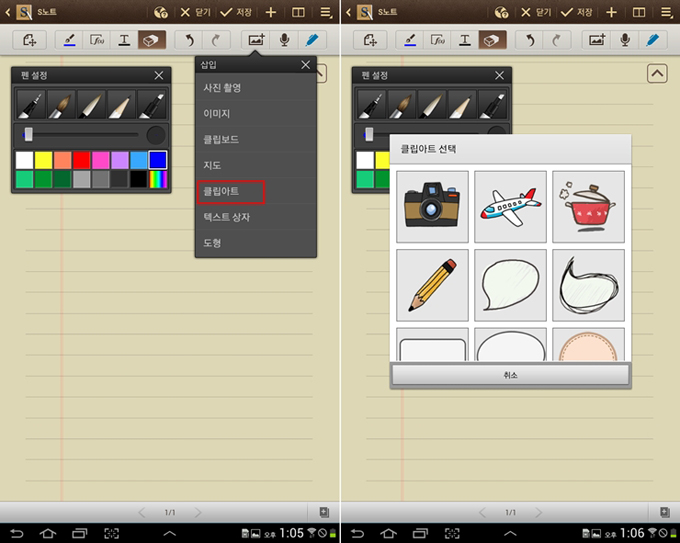Toggle pen drawing tool on left toolbar
The width and height of the screenshot is (680, 543).
70,40
